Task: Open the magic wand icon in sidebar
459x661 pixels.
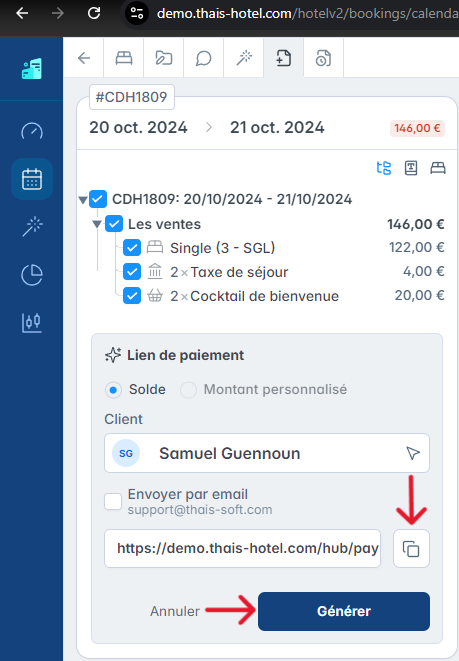Action: tap(32, 226)
